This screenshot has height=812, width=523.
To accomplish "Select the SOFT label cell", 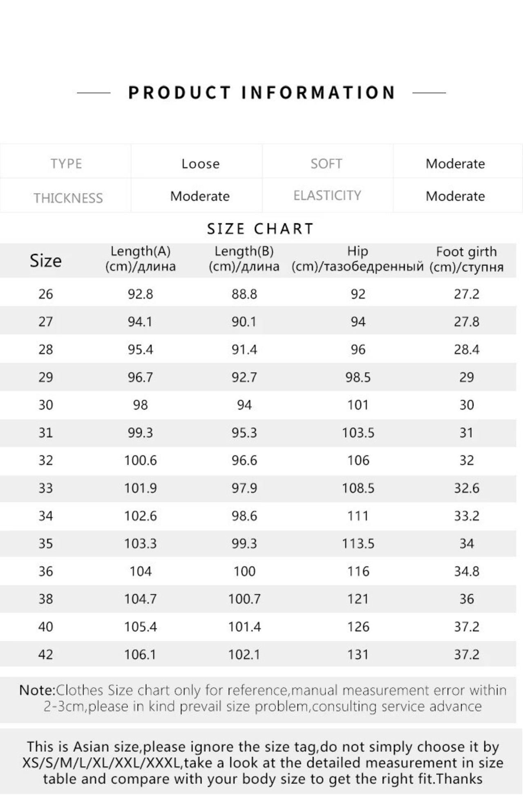I will (326, 164).
